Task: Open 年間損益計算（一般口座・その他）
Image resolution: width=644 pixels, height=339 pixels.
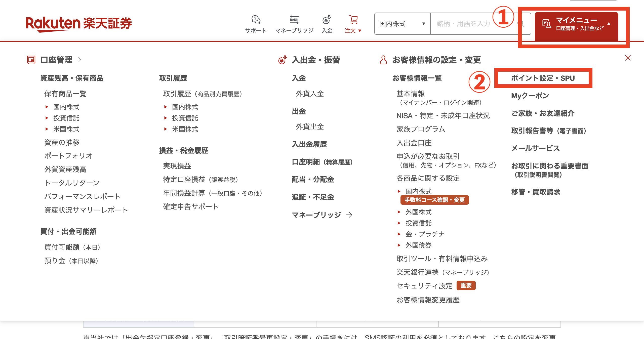Action: tap(213, 193)
